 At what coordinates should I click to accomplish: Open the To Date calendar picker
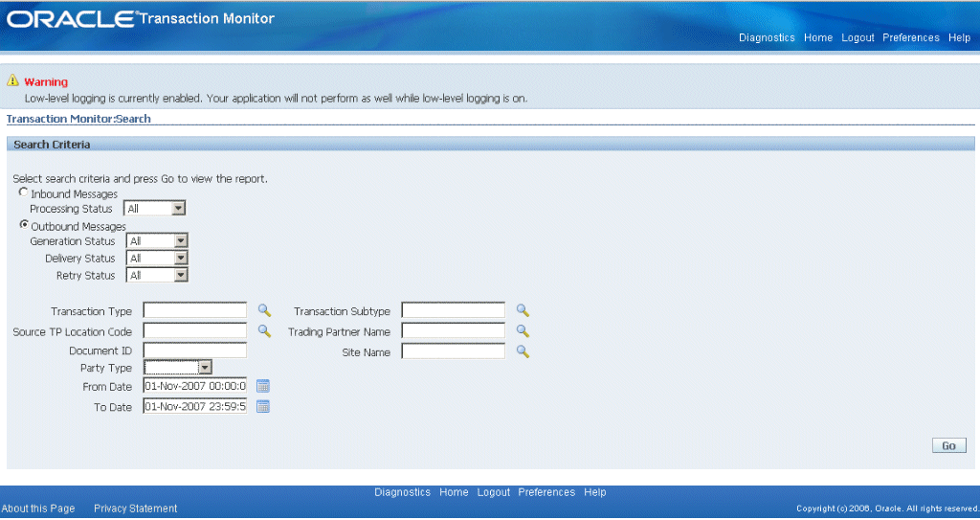click(263, 407)
